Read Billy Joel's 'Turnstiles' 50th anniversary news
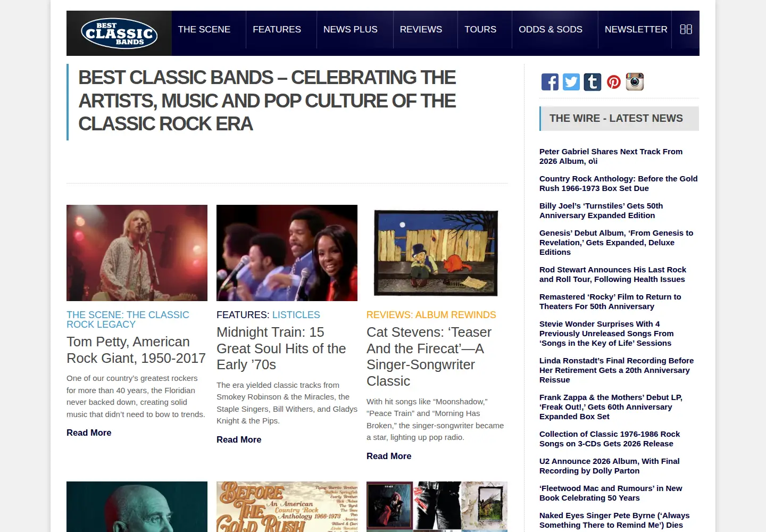This screenshot has height=532, width=766. tap(601, 211)
